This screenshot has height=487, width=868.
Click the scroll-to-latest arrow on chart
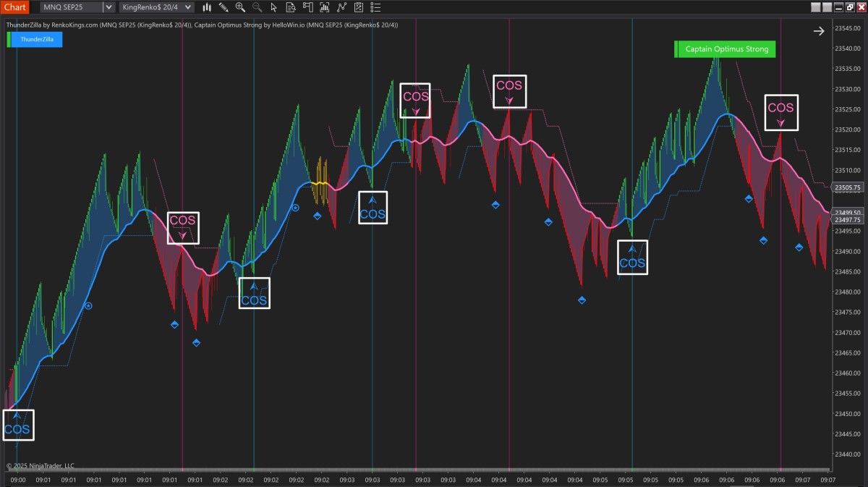coord(819,31)
